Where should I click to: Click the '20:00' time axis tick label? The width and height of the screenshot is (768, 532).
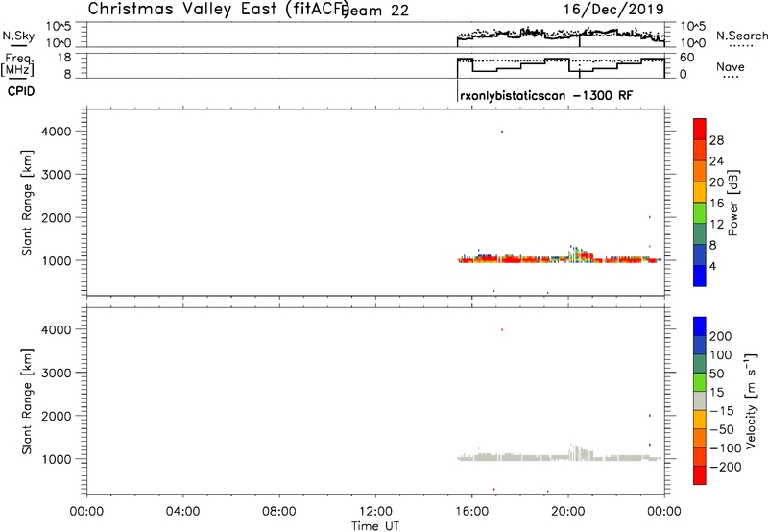tap(568, 512)
